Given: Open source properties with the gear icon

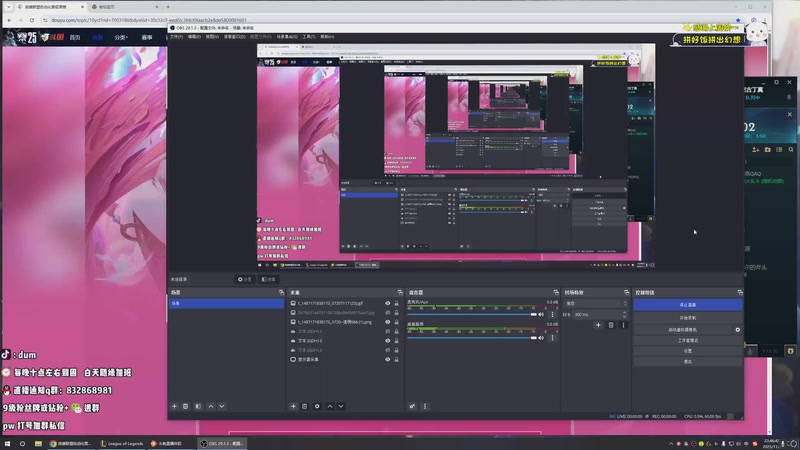Looking at the screenshot, I should (317, 406).
